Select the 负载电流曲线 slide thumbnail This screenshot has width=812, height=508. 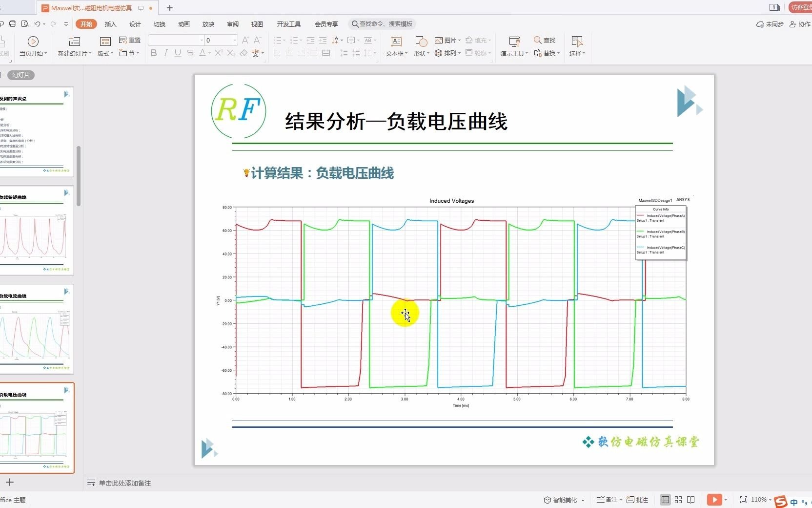(36, 329)
